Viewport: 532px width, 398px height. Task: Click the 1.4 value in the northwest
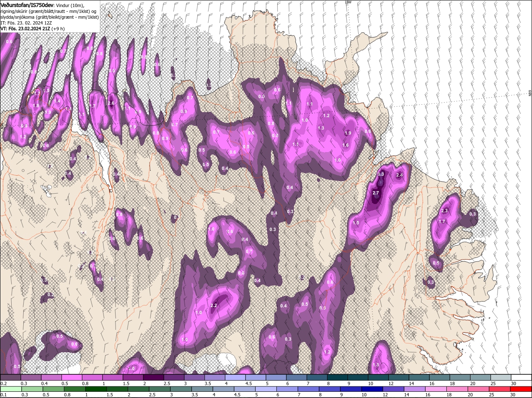tap(57, 101)
